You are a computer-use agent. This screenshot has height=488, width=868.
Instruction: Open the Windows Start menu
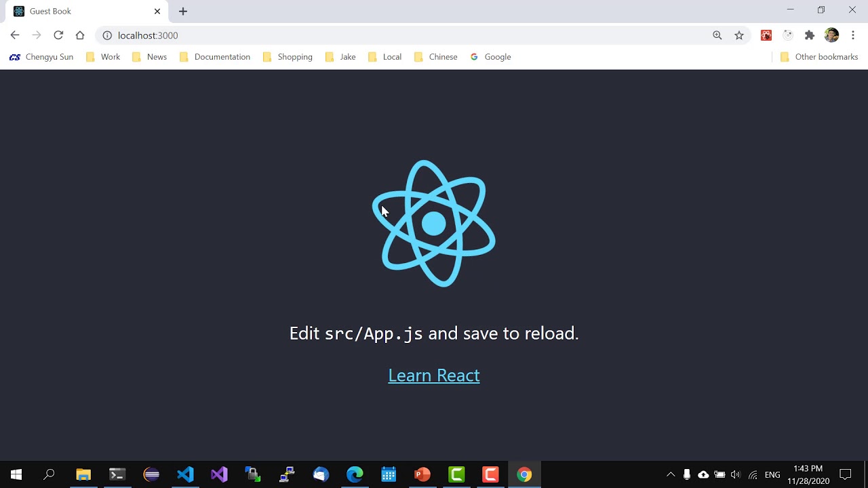coord(16,474)
